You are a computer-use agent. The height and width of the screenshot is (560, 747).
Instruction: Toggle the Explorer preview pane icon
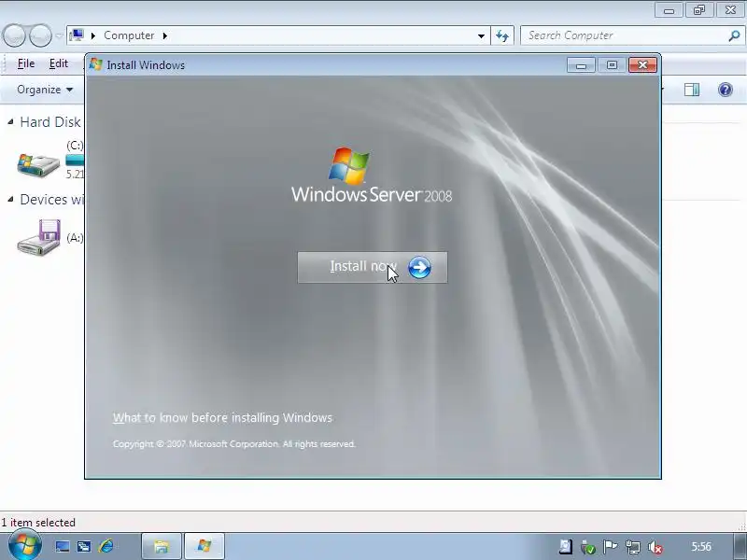point(692,90)
